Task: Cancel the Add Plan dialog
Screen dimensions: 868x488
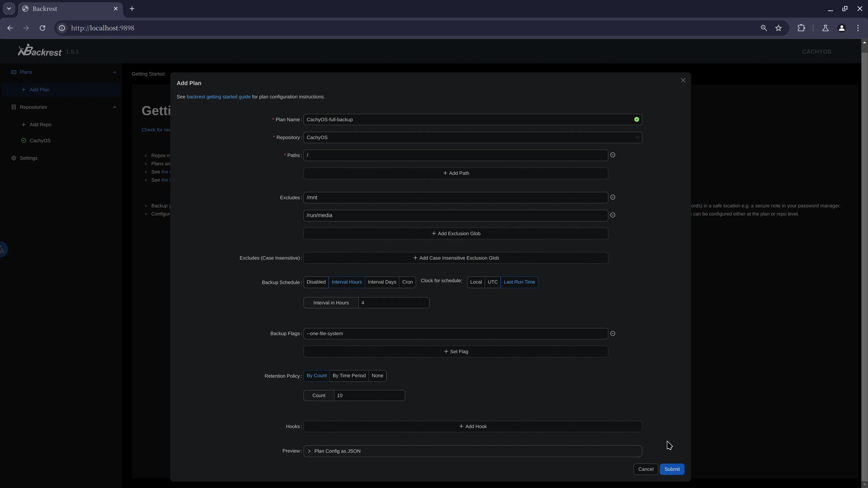Action: tap(646, 469)
